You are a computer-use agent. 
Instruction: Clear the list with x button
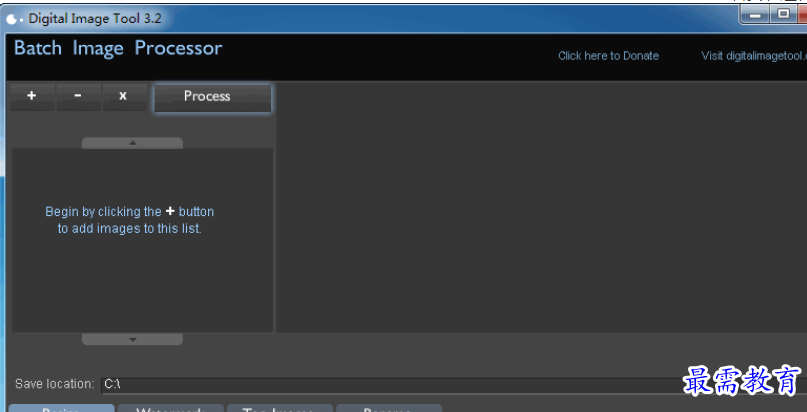coord(124,96)
